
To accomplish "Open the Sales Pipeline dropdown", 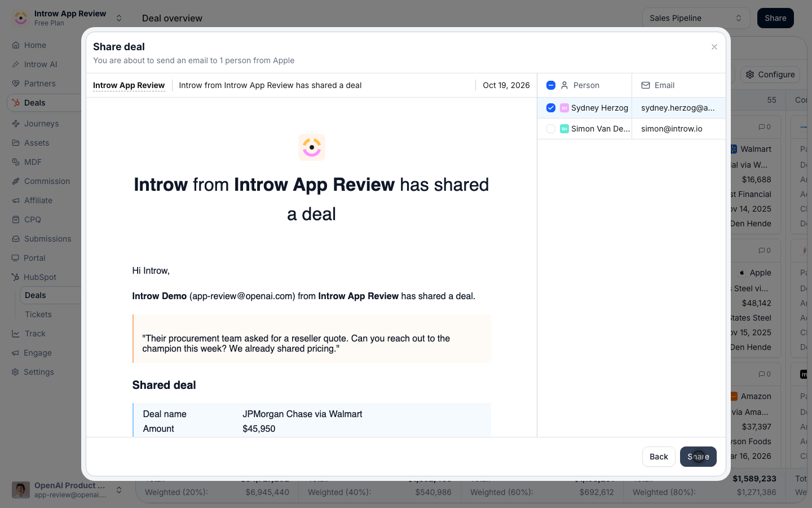I will 696,18.
